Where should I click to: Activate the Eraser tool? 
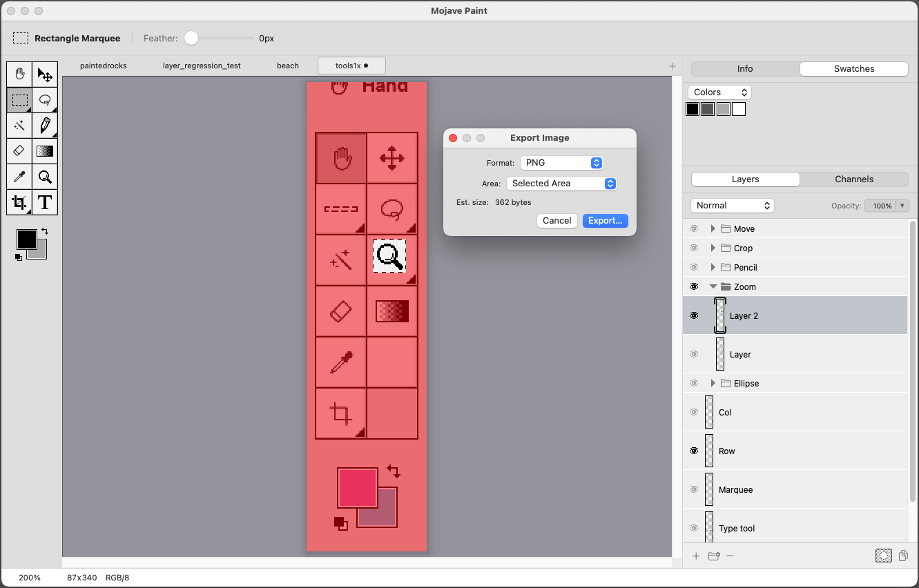click(19, 151)
